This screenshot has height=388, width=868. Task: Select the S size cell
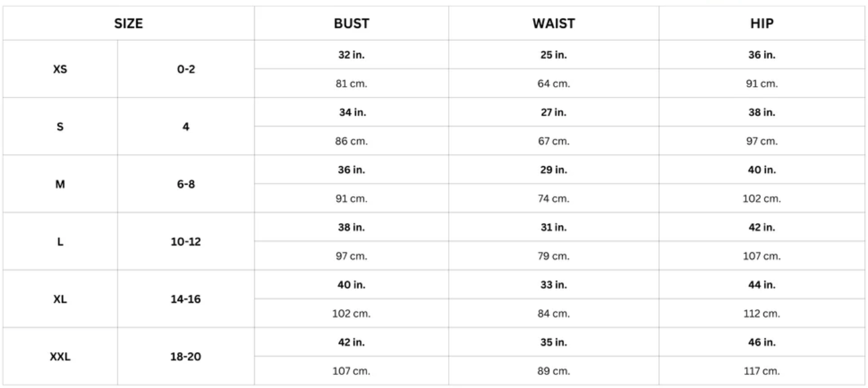pyautogui.click(x=60, y=127)
